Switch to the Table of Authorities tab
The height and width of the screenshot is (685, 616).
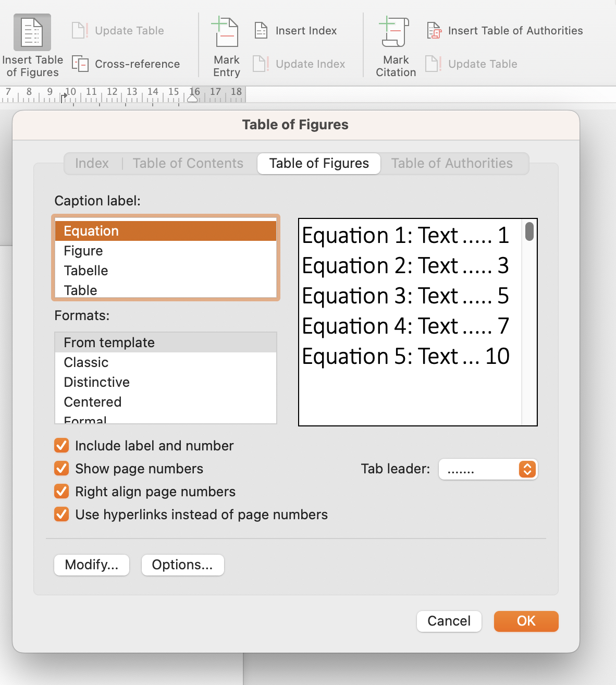[x=451, y=164]
